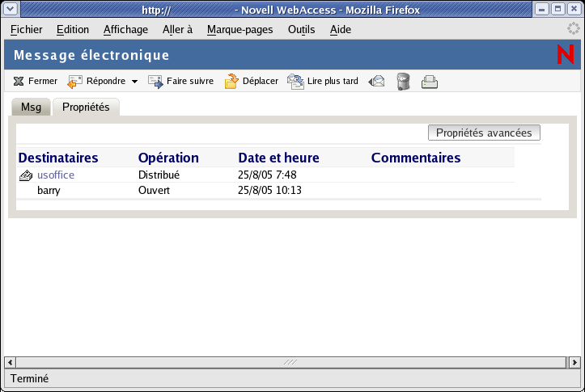Screen dimensions: 585x392
Task: Open the Fichier menu
Action: [27, 29]
